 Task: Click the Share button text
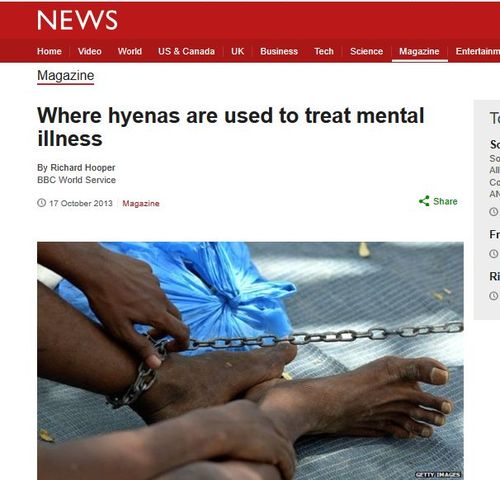tap(445, 201)
